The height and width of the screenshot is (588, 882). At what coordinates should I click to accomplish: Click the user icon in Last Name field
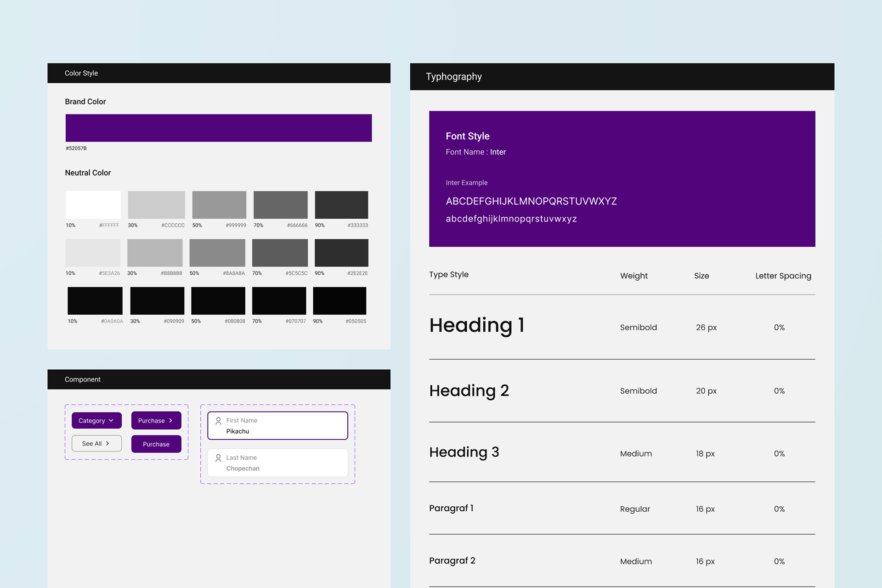219,458
